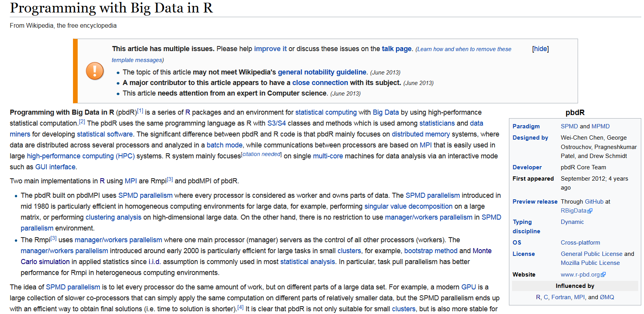Click Developer infobox label
The width and height of the screenshot is (644, 314).
click(x=527, y=167)
